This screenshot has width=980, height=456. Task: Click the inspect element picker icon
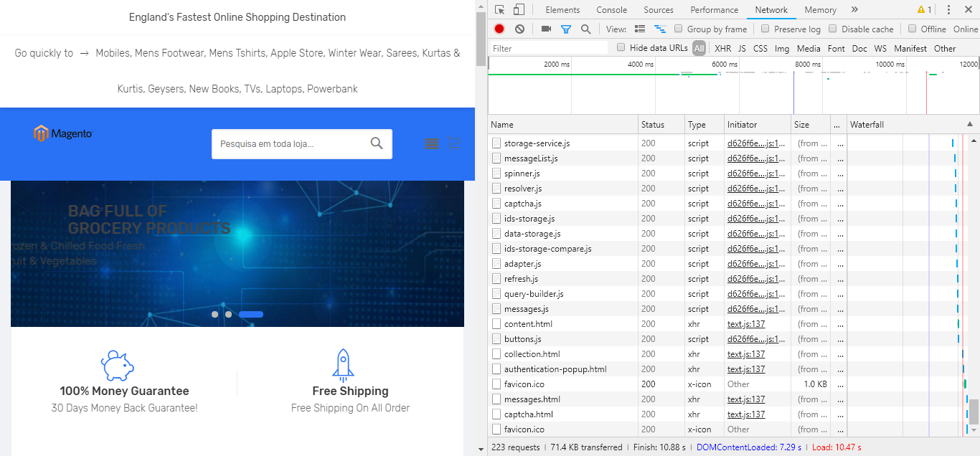(500, 9)
